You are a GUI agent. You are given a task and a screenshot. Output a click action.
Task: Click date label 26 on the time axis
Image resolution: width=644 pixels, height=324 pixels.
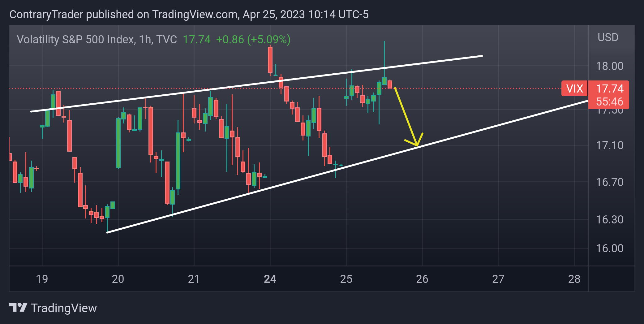[422, 279]
